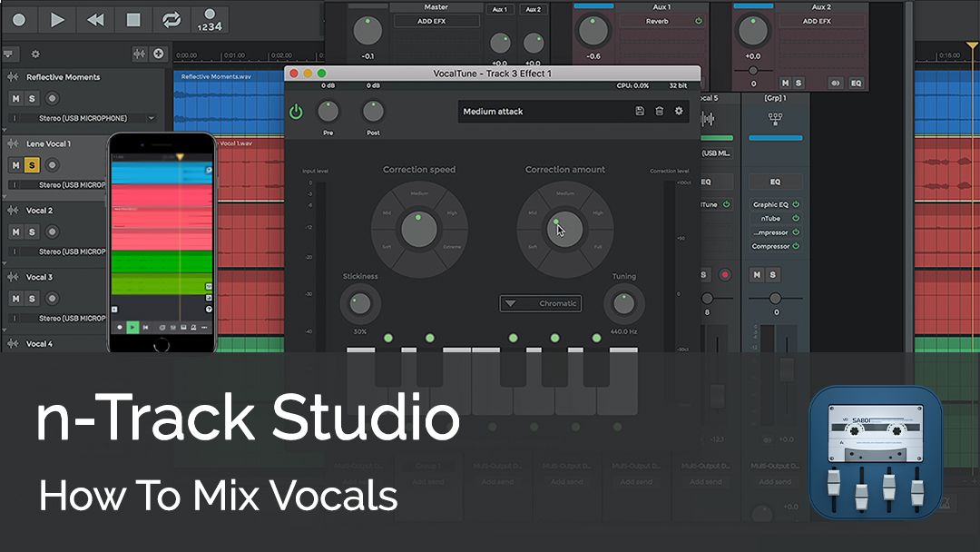Viewport: 980px width, 552px height.
Task: Mute the [Grp] 1 mixer channel
Action: pyautogui.click(x=757, y=274)
